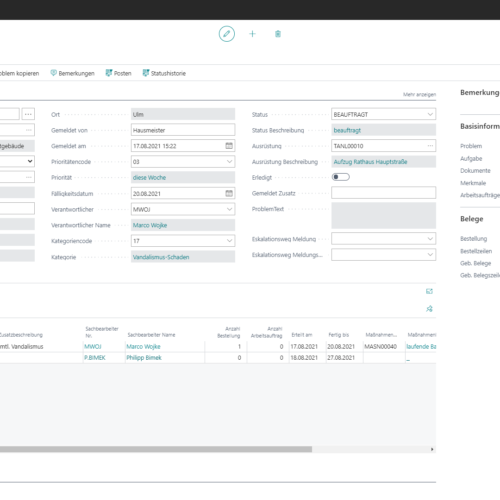Open calendar picker for Fälligkeitsdatum
Screen dimensions: 500x500
[x=229, y=193]
